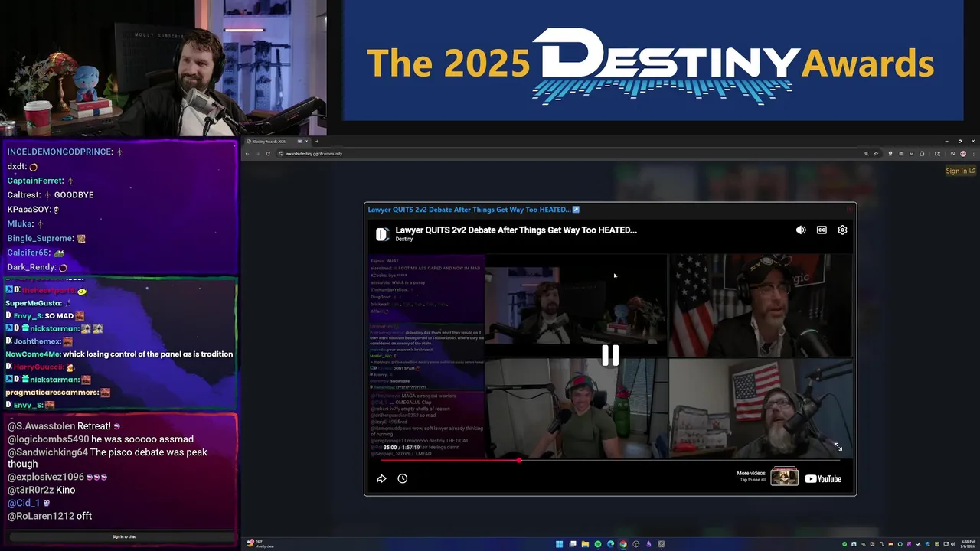The height and width of the screenshot is (551, 980).
Task: Click the Watch later clock icon
Action: point(403,478)
